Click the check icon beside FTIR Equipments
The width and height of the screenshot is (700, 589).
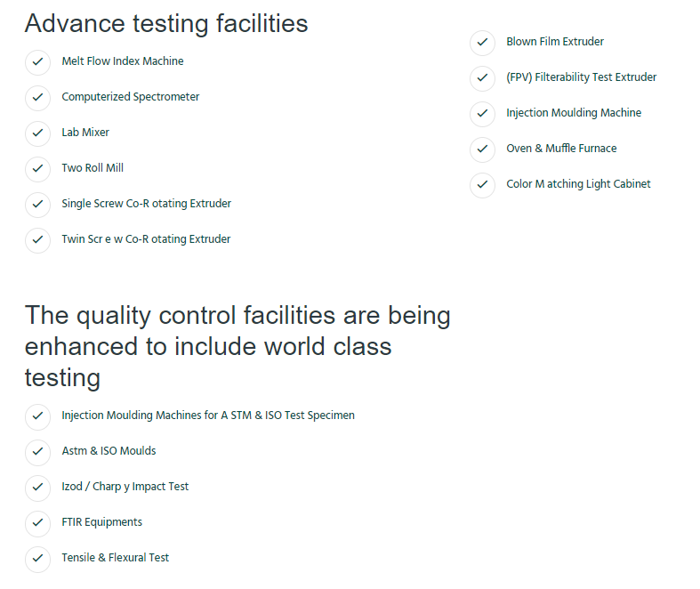tap(37, 522)
